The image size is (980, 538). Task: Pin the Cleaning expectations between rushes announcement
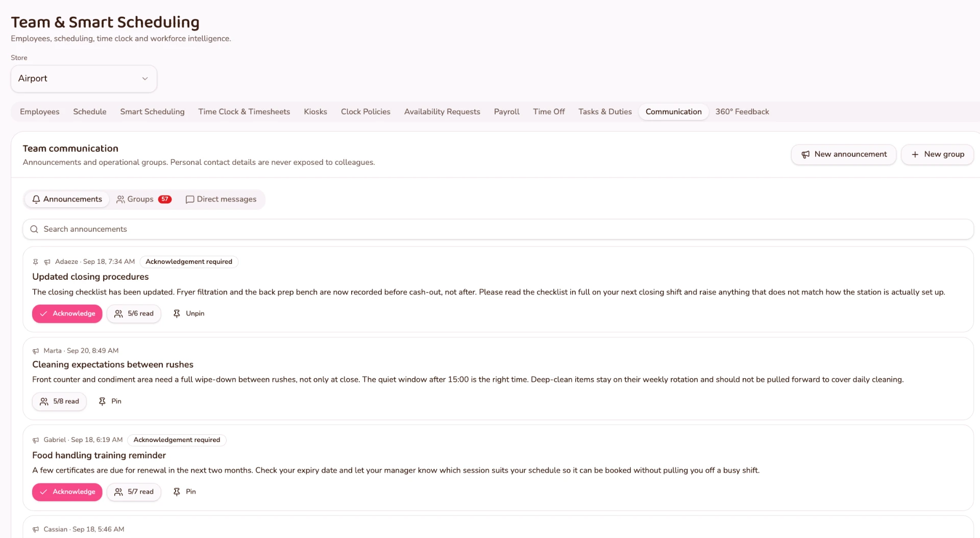[110, 402]
